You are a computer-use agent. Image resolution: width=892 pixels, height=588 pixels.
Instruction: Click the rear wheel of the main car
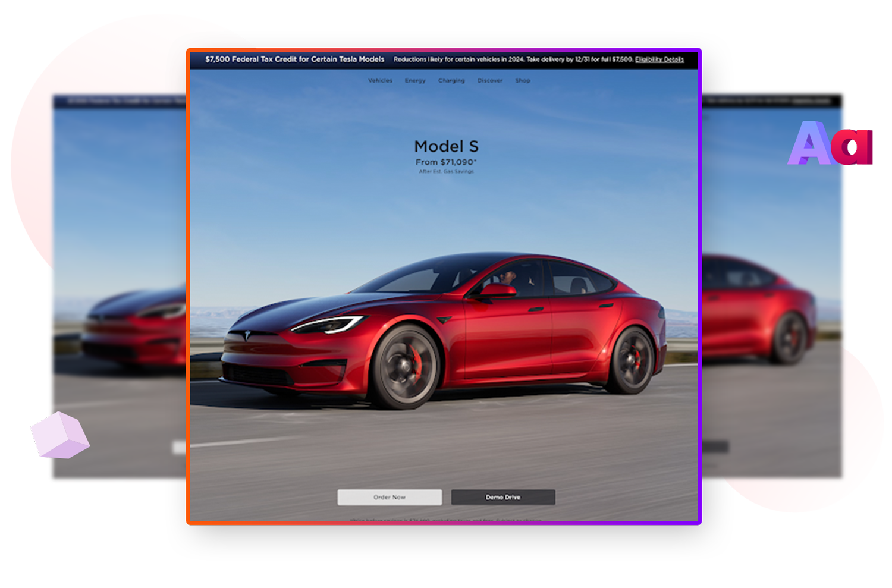point(632,361)
